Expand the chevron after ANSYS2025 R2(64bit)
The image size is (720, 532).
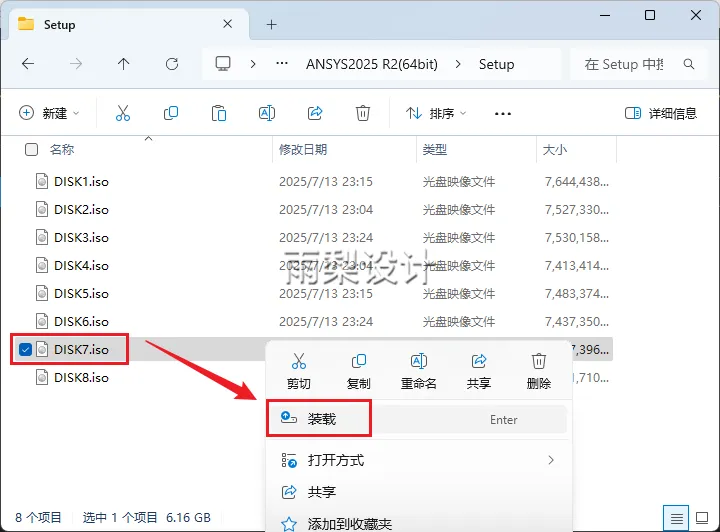pyautogui.click(x=457, y=64)
